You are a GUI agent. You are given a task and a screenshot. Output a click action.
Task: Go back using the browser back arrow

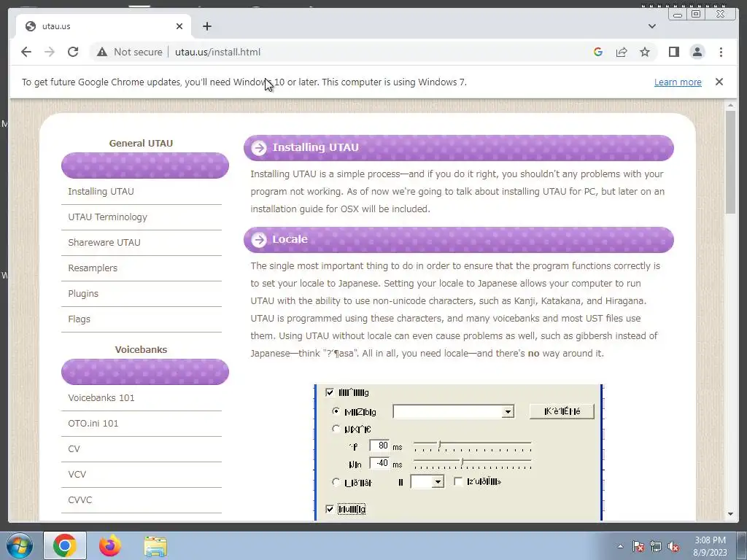click(x=26, y=52)
